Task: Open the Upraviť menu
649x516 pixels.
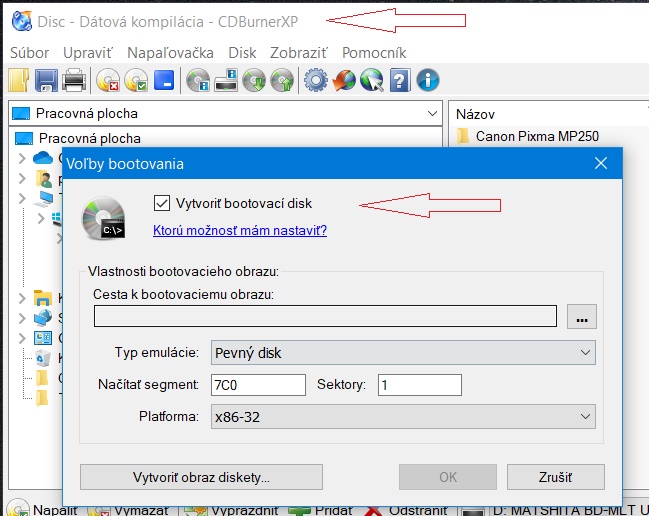Action: click(88, 53)
